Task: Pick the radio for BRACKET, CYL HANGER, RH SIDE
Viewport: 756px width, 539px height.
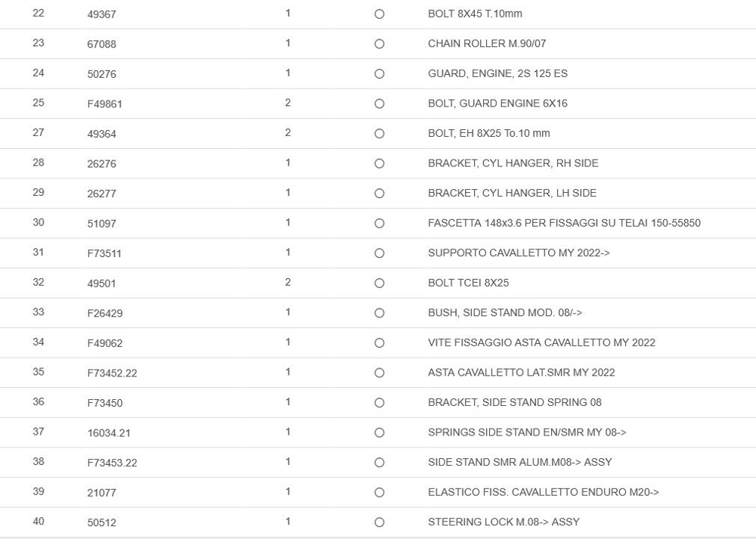Action: pos(380,163)
